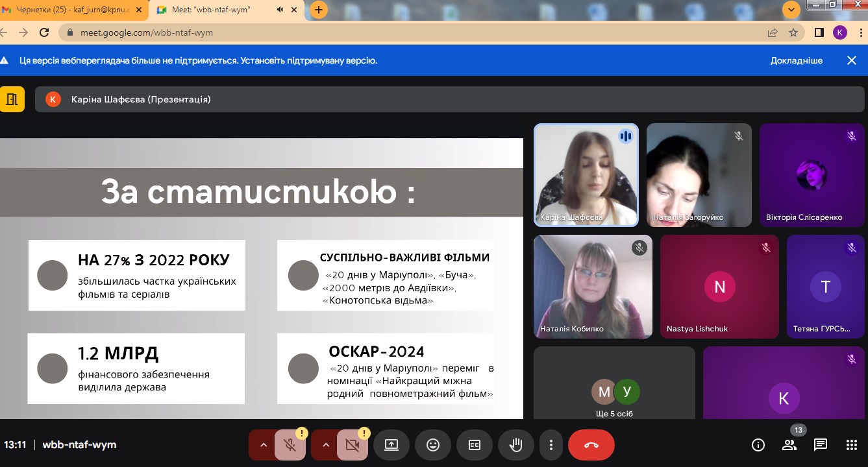This screenshot has height=467, width=868.
Task: Click the raise hand icon
Action: coord(515,445)
